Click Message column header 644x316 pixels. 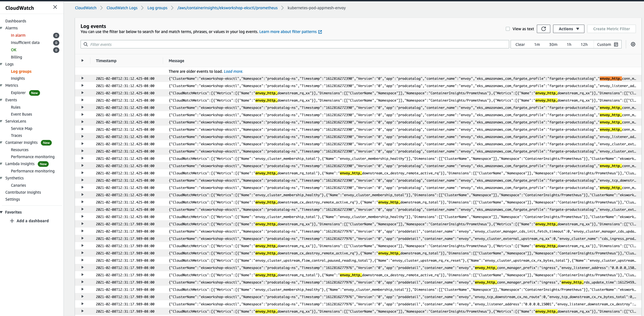(176, 61)
